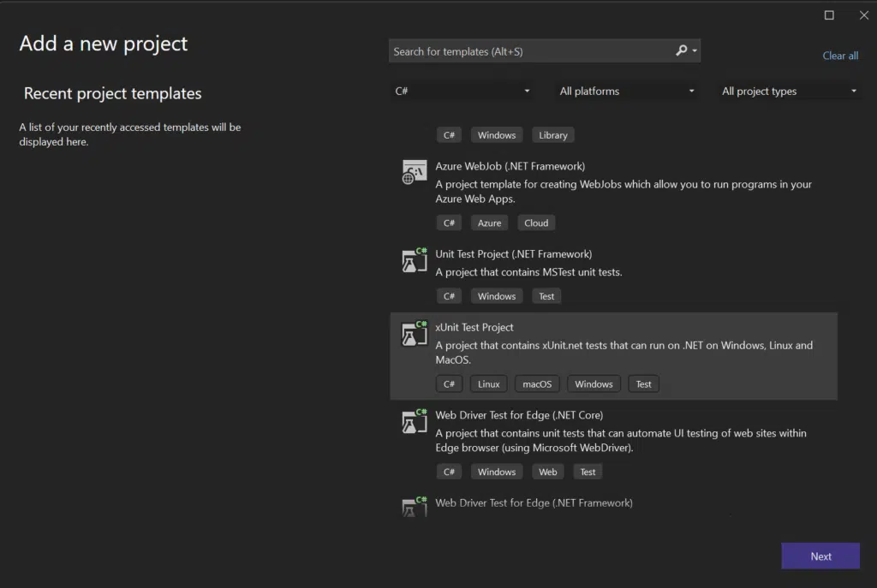Click the Web Driver Test (.NET Framework) icon
The width and height of the screenshot is (877, 588).
click(x=415, y=507)
